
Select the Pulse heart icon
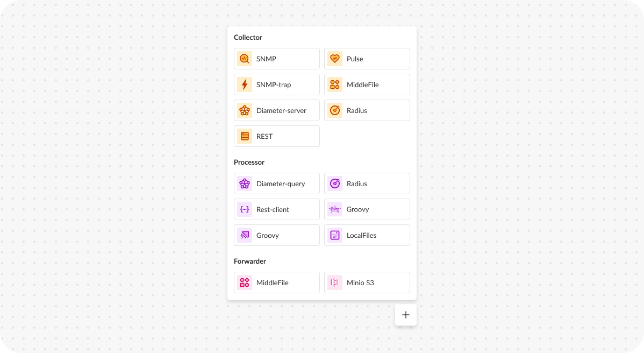[x=335, y=59]
